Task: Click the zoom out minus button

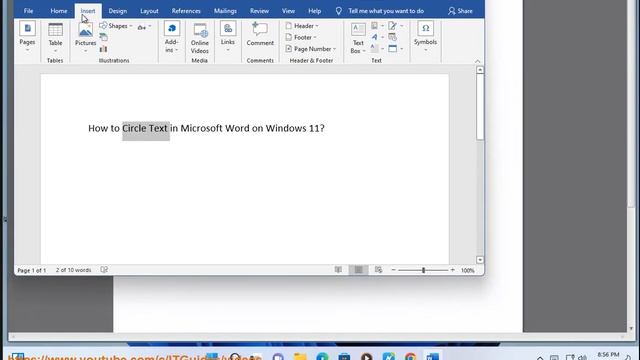Action: tap(393, 270)
